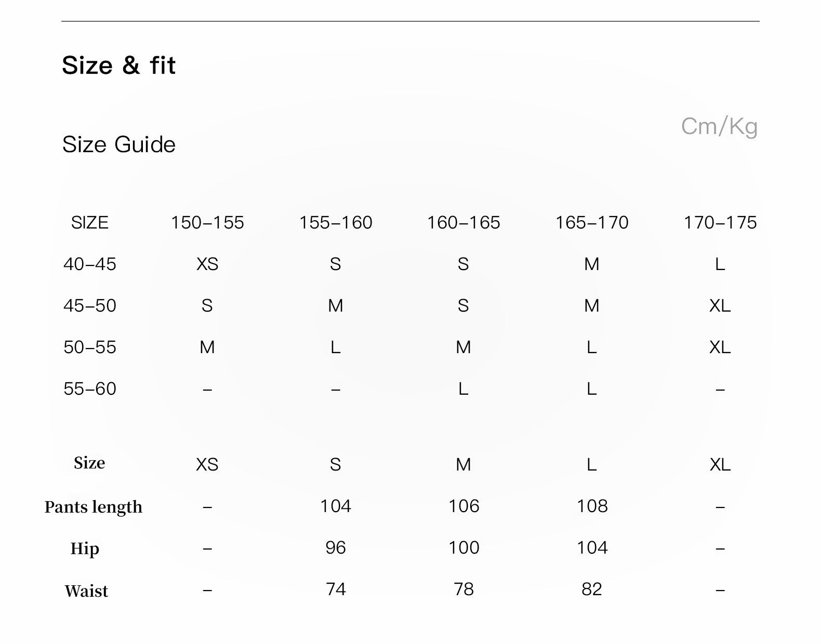Select the "Hip" row label
Image resolution: width=821 pixels, height=644 pixels.
[x=85, y=548]
